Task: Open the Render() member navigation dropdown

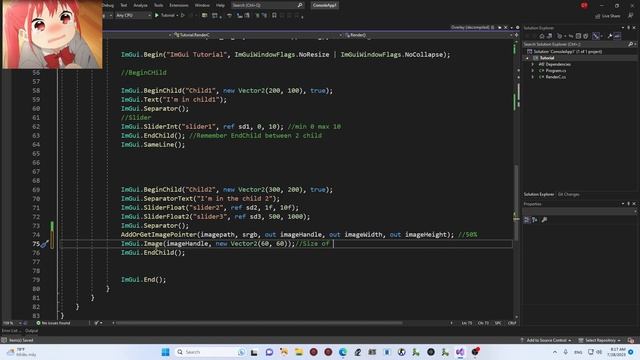Action: (429, 35)
